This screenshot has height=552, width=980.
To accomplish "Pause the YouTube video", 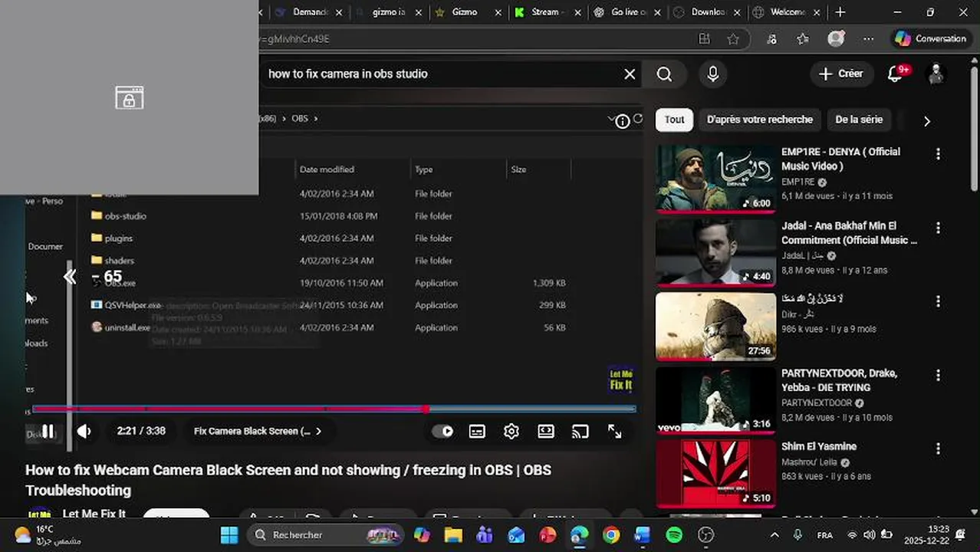I will [48, 432].
